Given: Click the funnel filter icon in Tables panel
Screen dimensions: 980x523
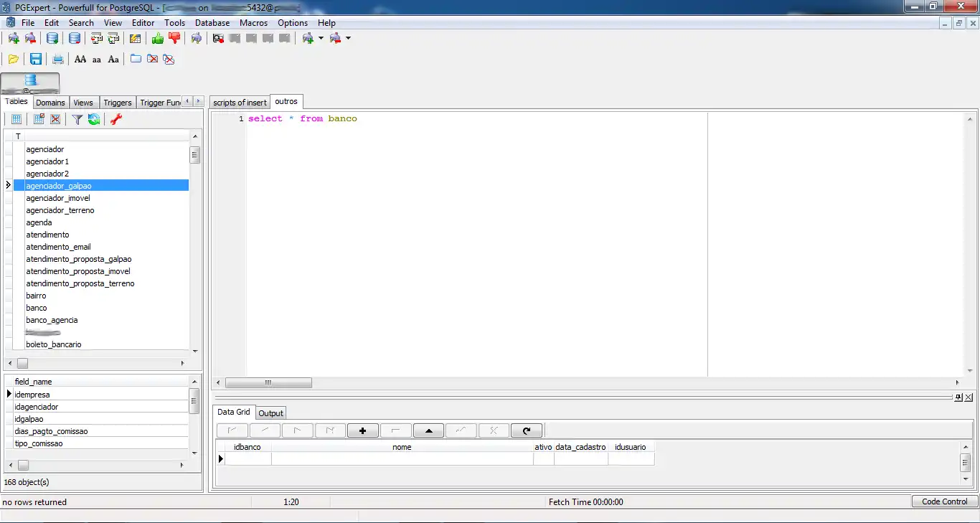Looking at the screenshot, I should (77, 119).
